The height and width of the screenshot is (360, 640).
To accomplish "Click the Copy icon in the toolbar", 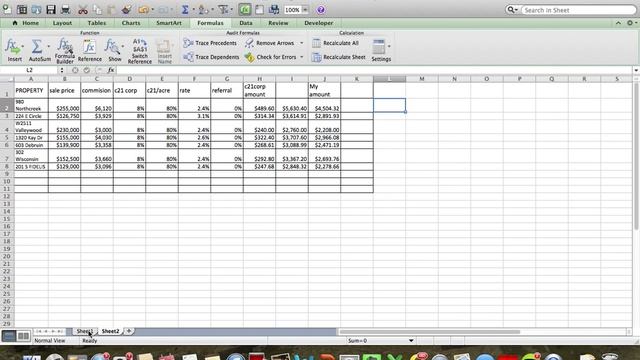I will (97, 9).
